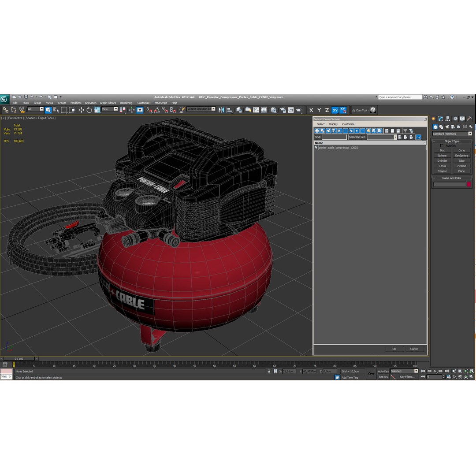Collapse the Name and Color rollout

452,178
